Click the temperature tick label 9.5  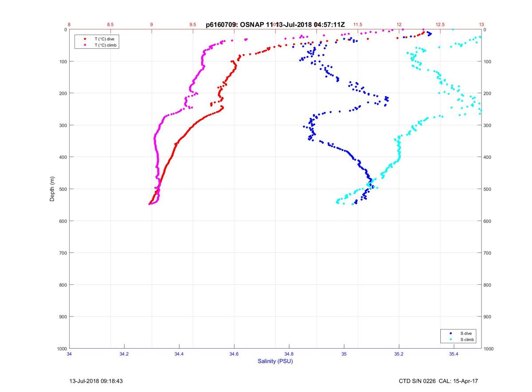tap(193, 25)
